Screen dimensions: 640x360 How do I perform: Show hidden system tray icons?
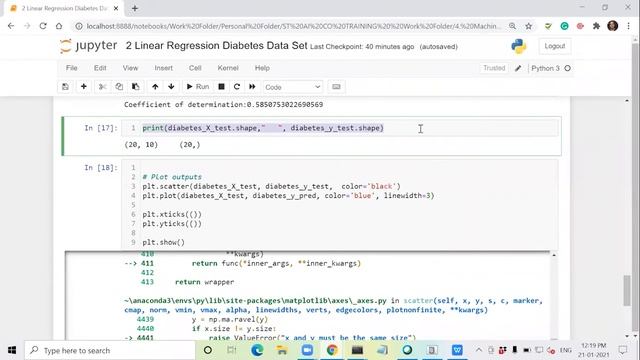coord(479,350)
